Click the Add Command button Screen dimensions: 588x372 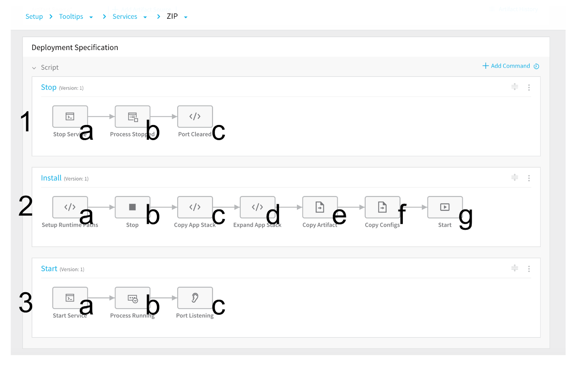coord(506,66)
